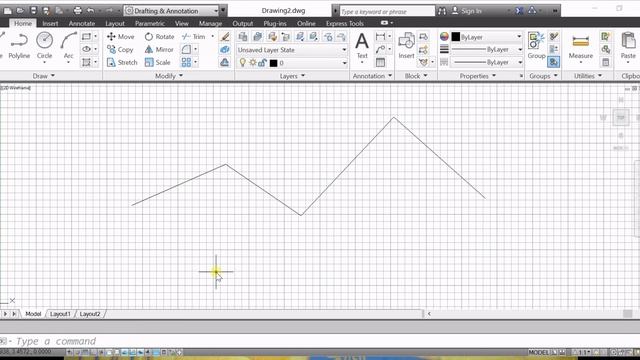Select the Group tool

[x=536, y=46]
